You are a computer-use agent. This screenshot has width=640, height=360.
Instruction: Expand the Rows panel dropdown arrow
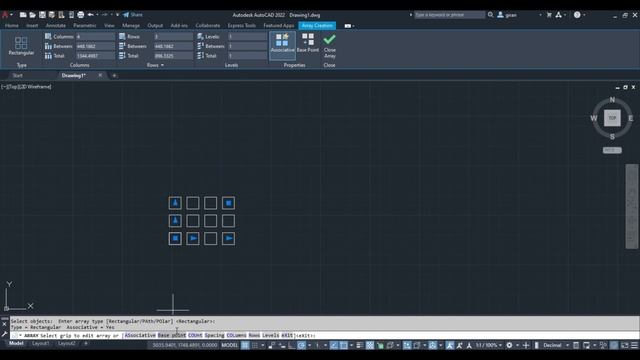tap(162, 65)
